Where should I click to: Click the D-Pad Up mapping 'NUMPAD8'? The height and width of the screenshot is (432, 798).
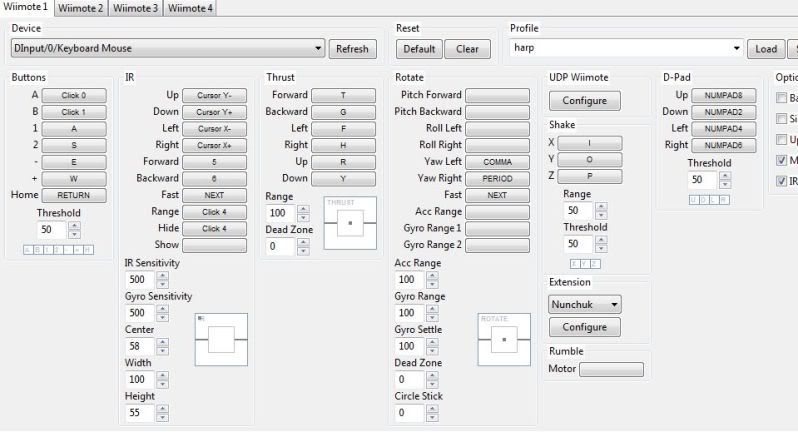(723, 95)
